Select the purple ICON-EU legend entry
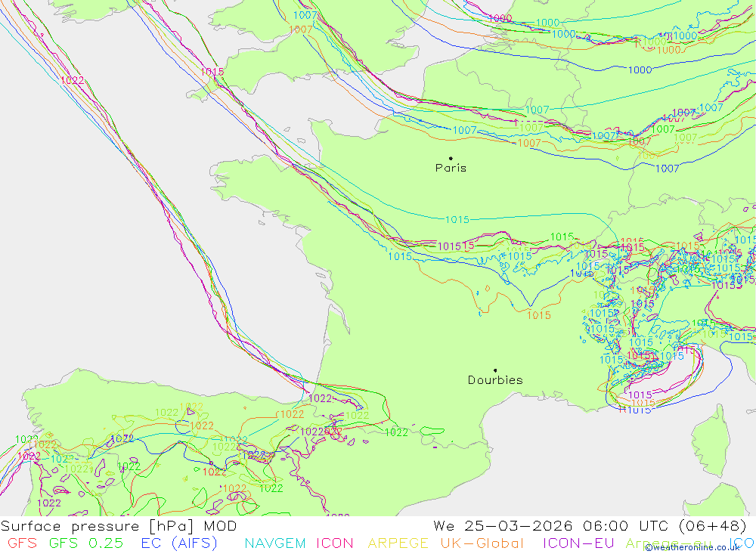 (578, 543)
